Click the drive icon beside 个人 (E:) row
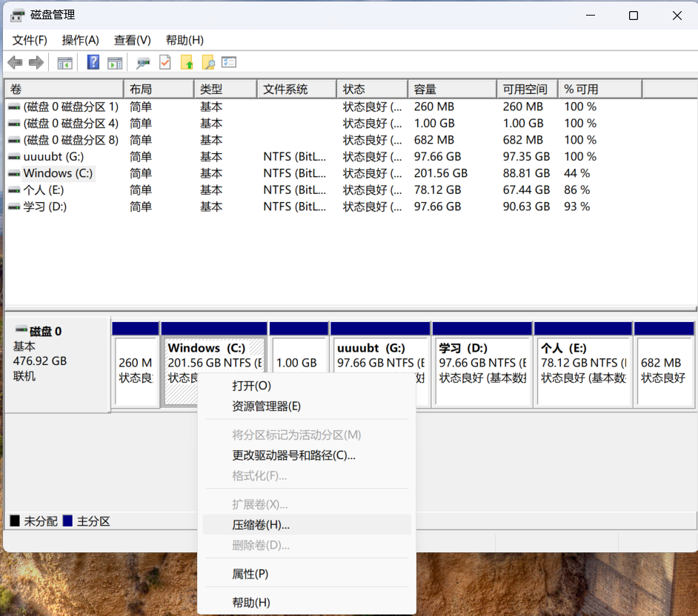698x616 pixels. 14,190
